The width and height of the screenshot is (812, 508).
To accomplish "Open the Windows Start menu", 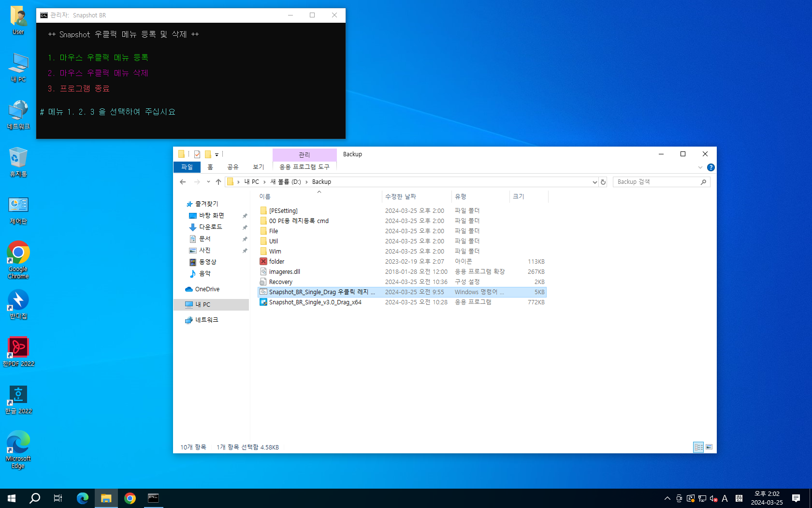I will (x=12, y=498).
